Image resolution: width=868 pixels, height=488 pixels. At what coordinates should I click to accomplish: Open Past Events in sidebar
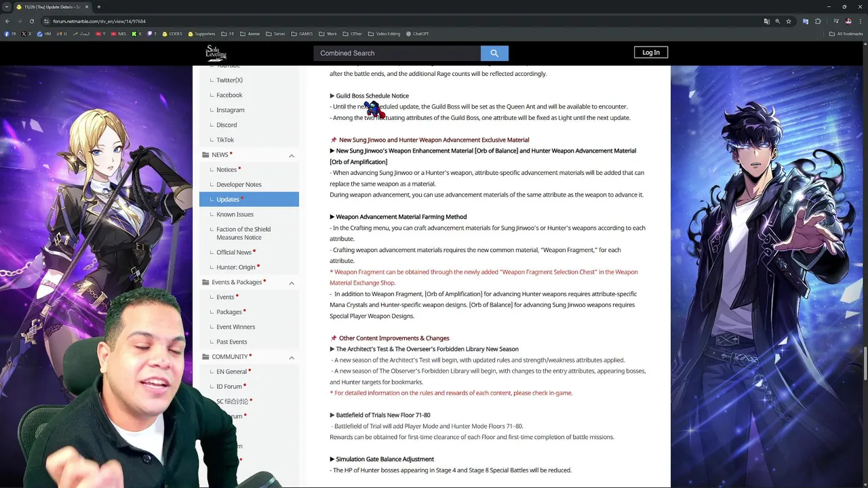click(x=232, y=342)
